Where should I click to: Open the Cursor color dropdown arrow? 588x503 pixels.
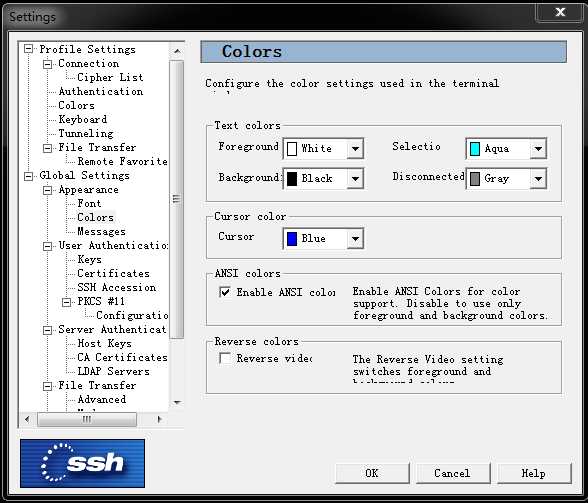point(355,239)
